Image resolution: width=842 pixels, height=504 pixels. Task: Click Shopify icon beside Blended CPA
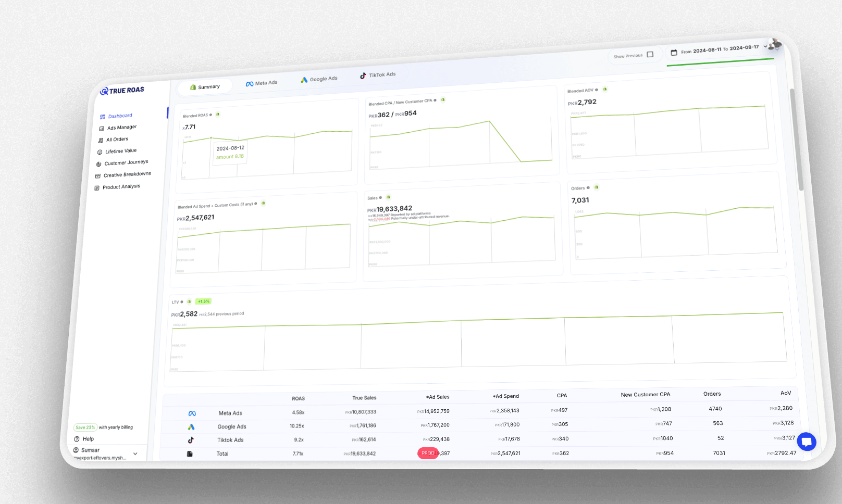(x=443, y=99)
